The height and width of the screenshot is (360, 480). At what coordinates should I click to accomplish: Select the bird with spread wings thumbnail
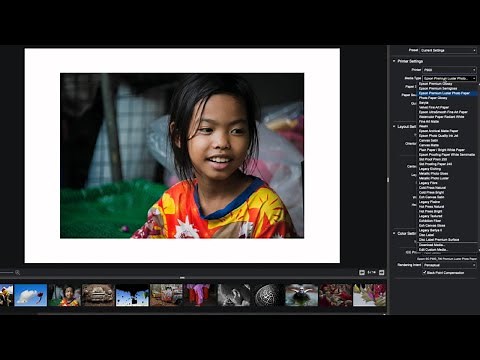point(302,295)
